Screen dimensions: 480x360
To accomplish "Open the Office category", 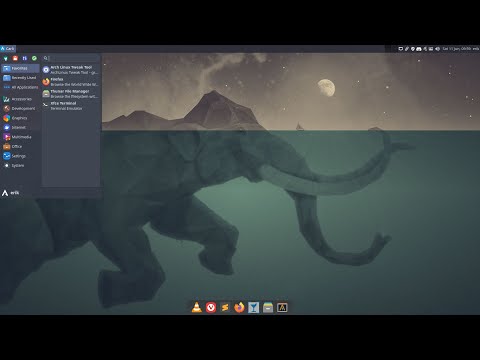I will coord(20,146).
